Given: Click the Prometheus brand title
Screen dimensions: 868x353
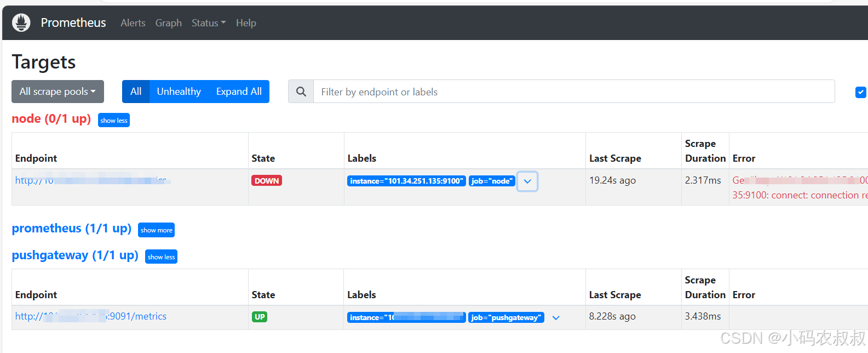Looking at the screenshot, I should click(73, 22).
